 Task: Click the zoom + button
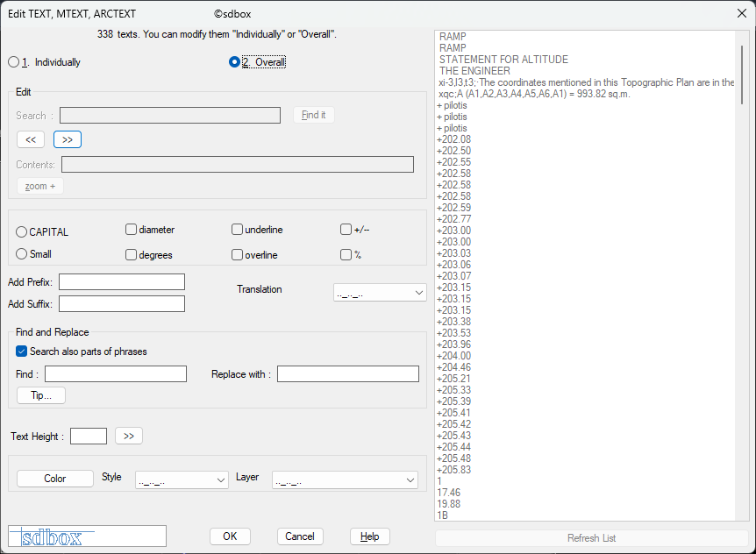point(40,186)
